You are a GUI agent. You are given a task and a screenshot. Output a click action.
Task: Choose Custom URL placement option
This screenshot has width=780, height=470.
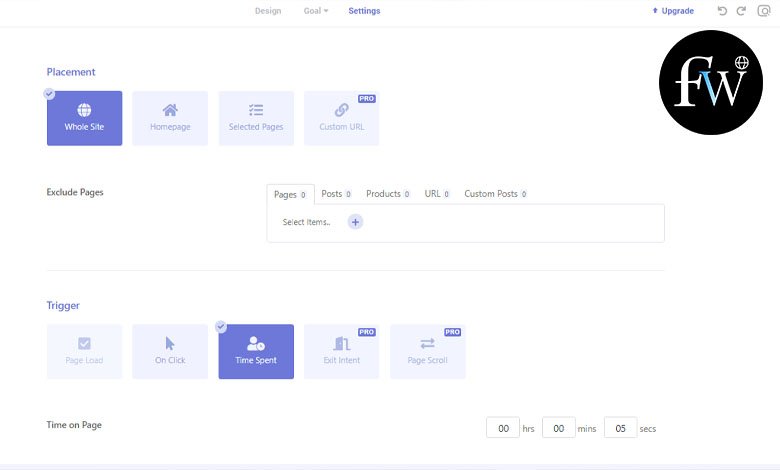point(342,118)
